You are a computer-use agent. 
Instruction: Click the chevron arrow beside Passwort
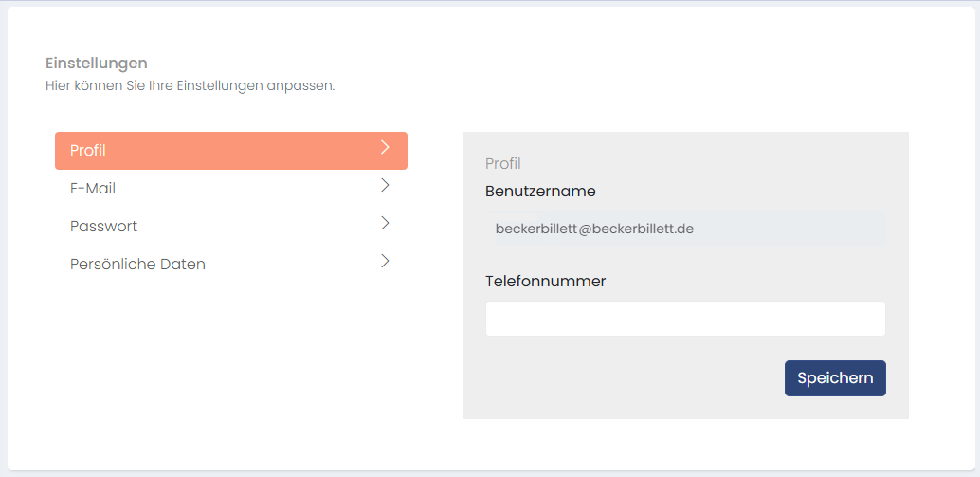(385, 223)
